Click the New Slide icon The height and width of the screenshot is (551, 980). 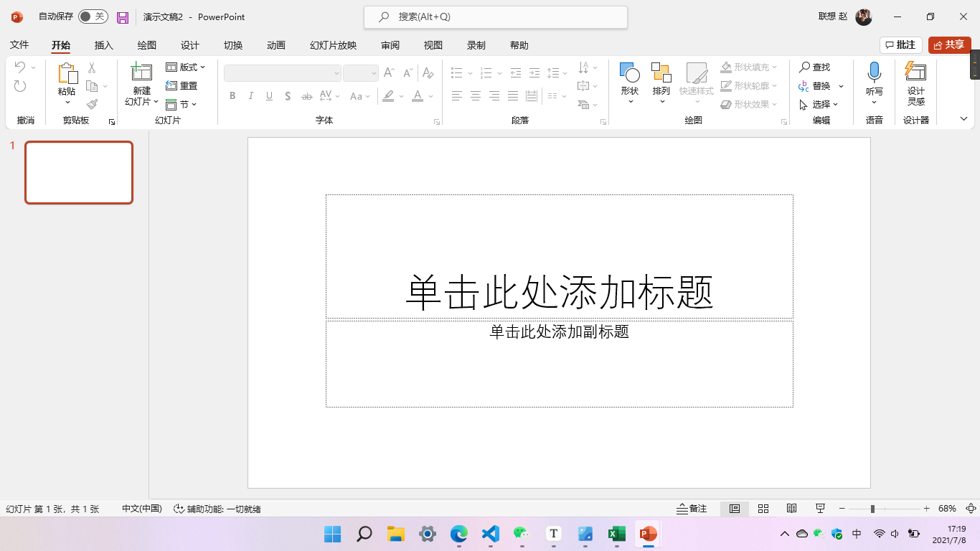[141, 73]
